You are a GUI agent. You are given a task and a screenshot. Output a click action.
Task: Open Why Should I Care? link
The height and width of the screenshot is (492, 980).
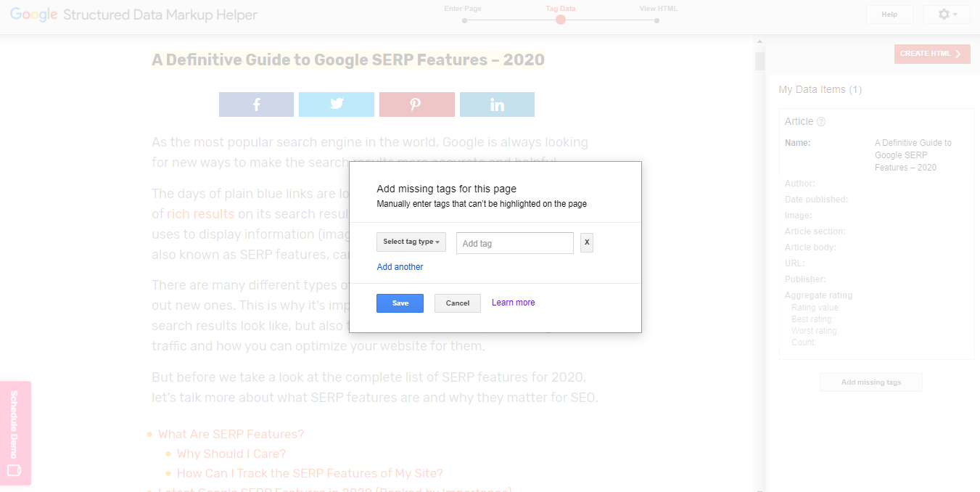[x=231, y=454]
